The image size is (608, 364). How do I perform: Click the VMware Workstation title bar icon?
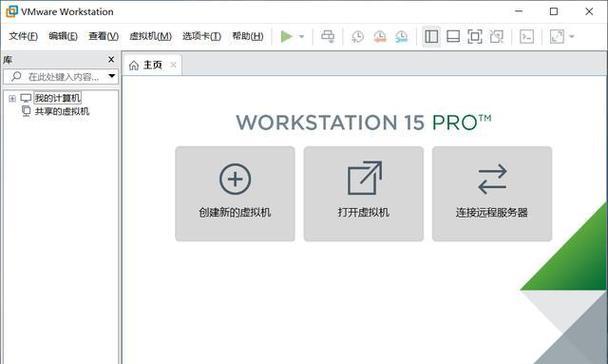[x=11, y=11]
